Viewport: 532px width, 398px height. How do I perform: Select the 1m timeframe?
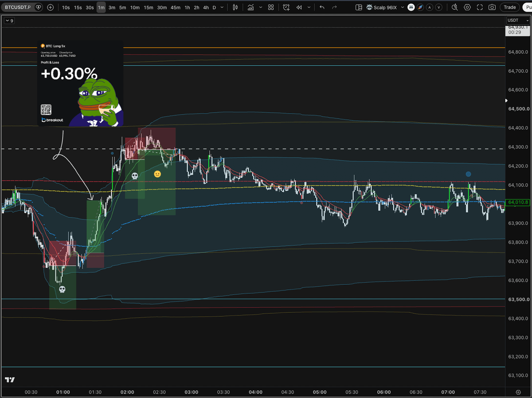pyautogui.click(x=101, y=7)
